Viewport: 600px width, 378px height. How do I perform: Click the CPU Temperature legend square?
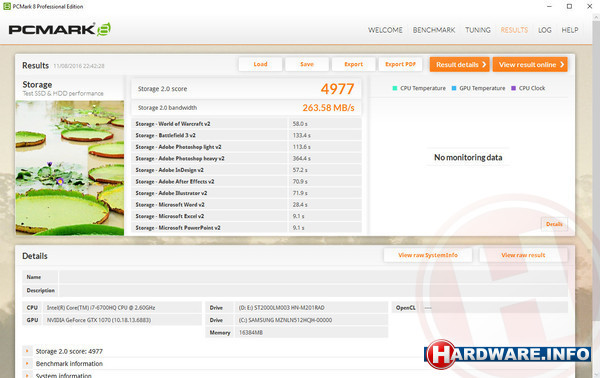(x=395, y=88)
